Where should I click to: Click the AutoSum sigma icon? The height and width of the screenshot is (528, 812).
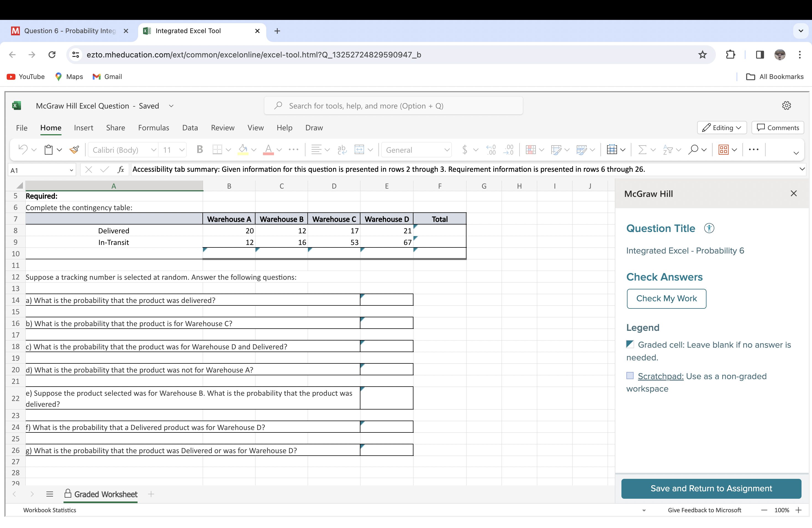[642, 150]
